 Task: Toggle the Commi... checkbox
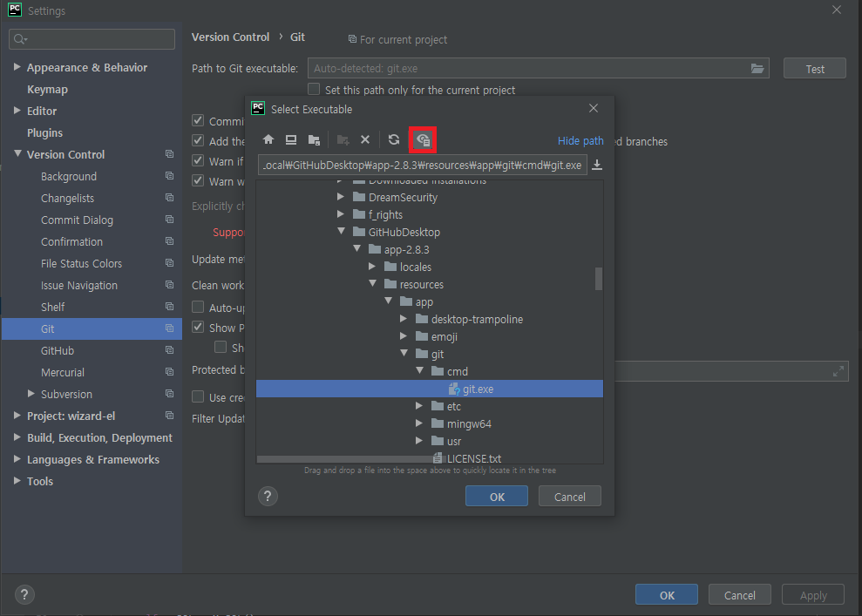(198, 120)
